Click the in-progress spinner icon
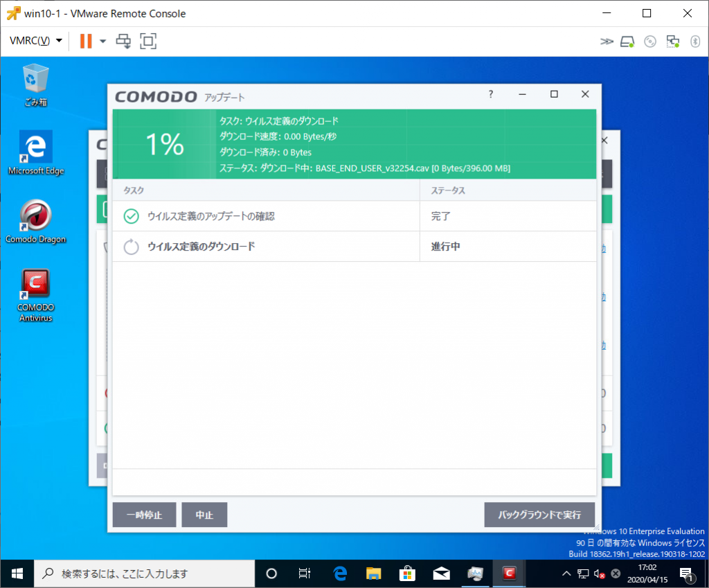The height and width of the screenshot is (588, 709). 132,247
